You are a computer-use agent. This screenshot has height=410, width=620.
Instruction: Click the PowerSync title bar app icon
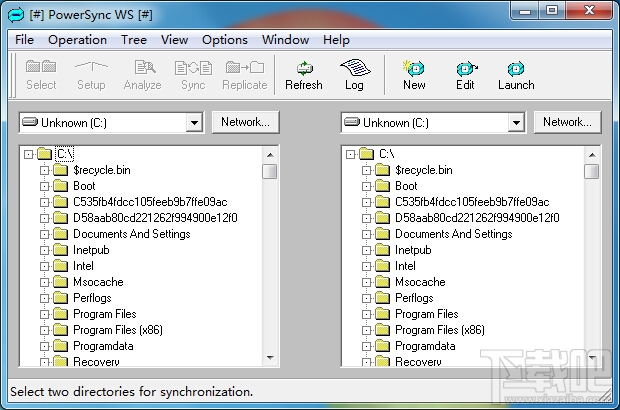tap(16, 15)
